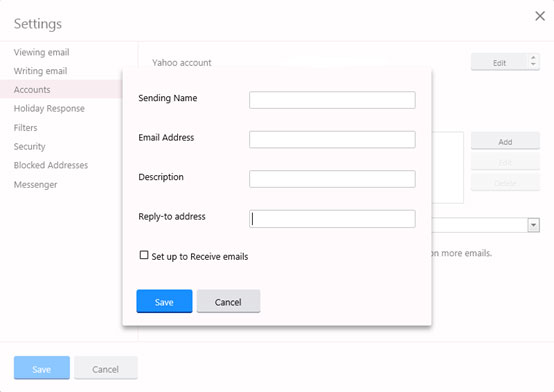Click the Add account button

[505, 141]
